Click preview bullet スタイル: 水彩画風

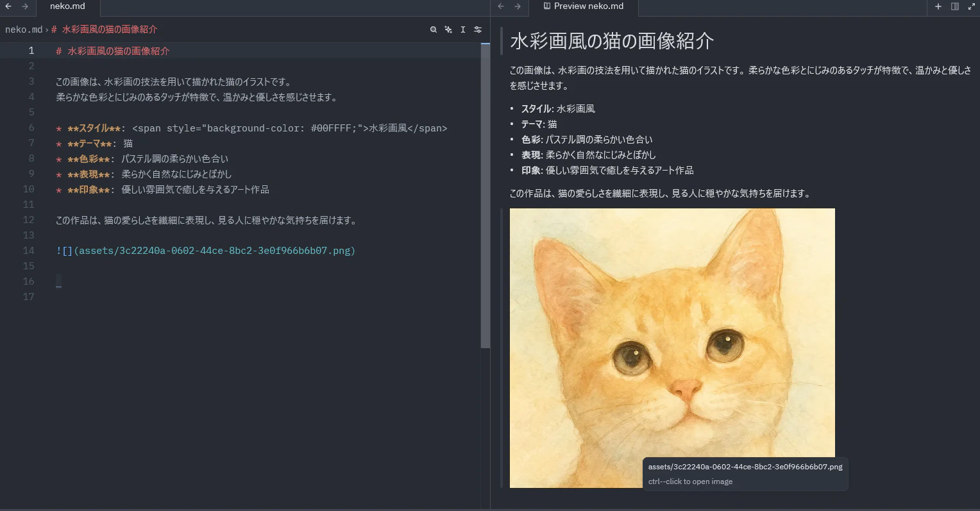(x=558, y=109)
